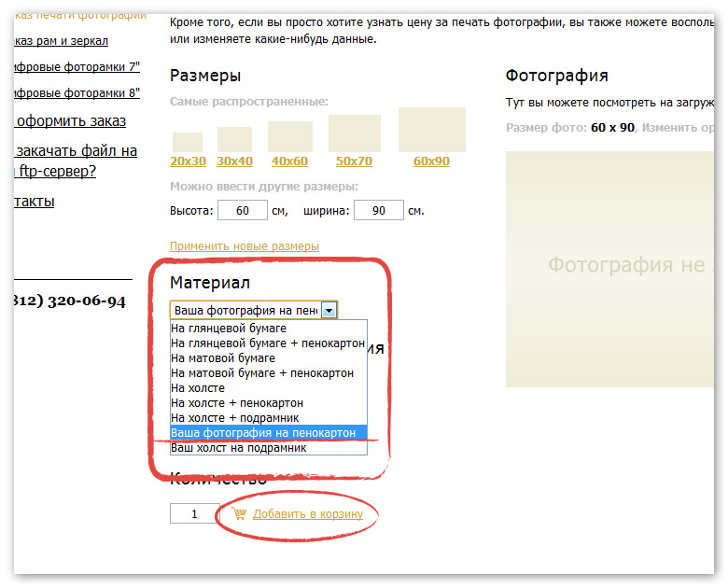
Task: Select Ваша фотография на пенокартон option
Action: pyautogui.click(x=269, y=432)
